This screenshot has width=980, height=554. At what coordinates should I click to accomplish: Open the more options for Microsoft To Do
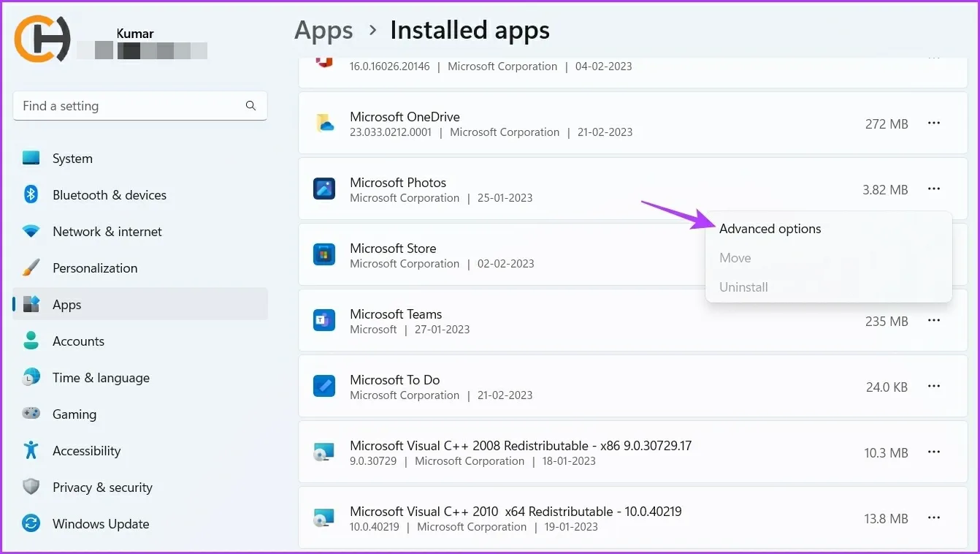pos(933,387)
